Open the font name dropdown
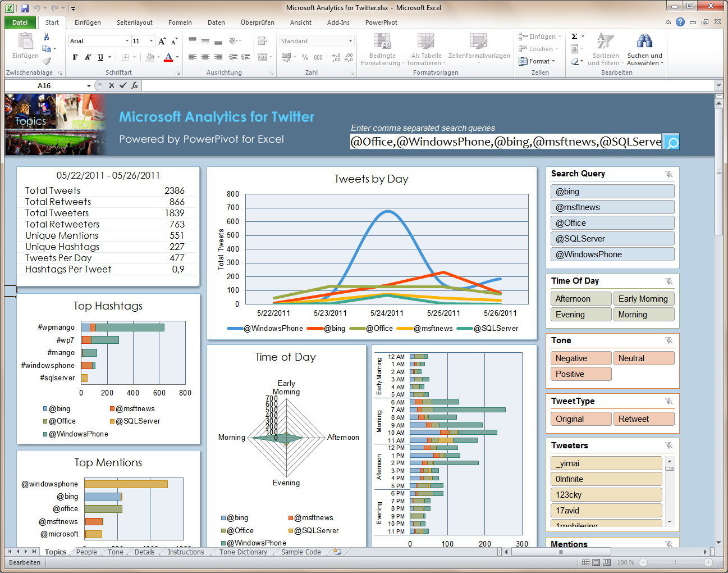 pyautogui.click(x=127, y=41)
